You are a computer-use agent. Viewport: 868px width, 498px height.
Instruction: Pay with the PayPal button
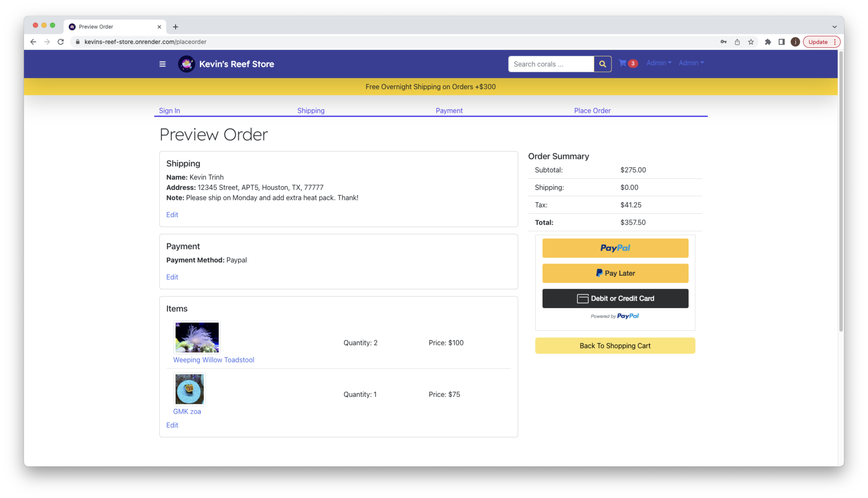[615, 248]
